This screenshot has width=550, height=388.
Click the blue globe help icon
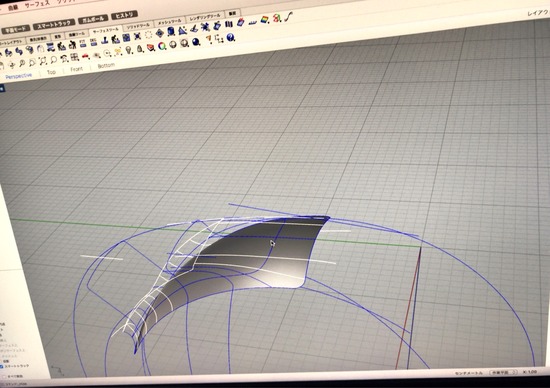[x=230, y=37]
